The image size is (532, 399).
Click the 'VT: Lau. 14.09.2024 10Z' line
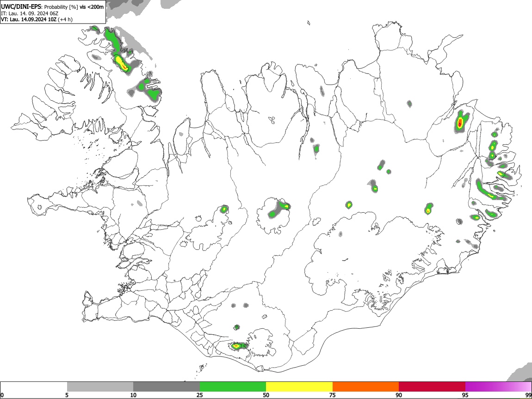click(28, 19)
